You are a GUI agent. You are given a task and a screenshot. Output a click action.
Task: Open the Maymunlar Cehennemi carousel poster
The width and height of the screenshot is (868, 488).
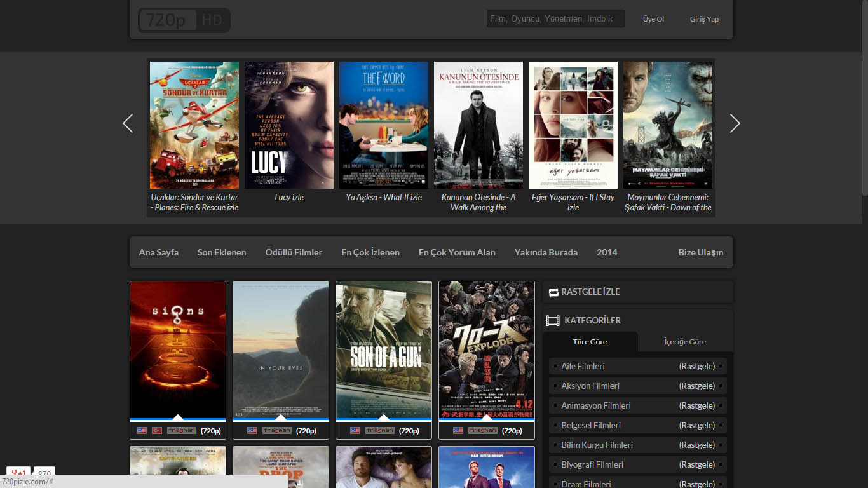coord(668,125)
